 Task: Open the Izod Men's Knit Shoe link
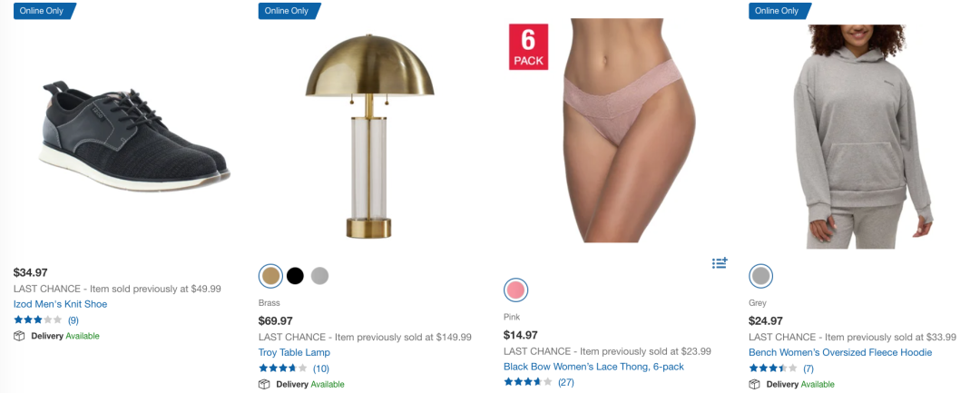[60, 304]
